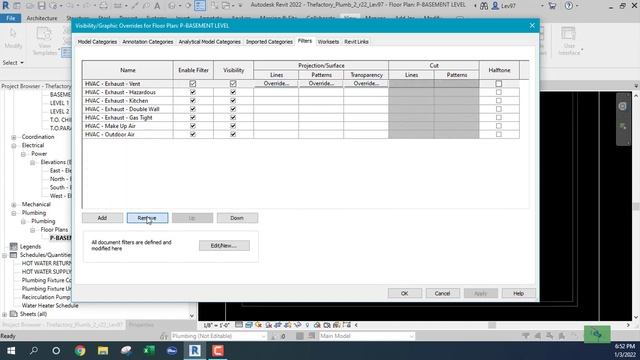
Task: Collapse the Electrical node in Project Browser
Action: click(13, 145)
